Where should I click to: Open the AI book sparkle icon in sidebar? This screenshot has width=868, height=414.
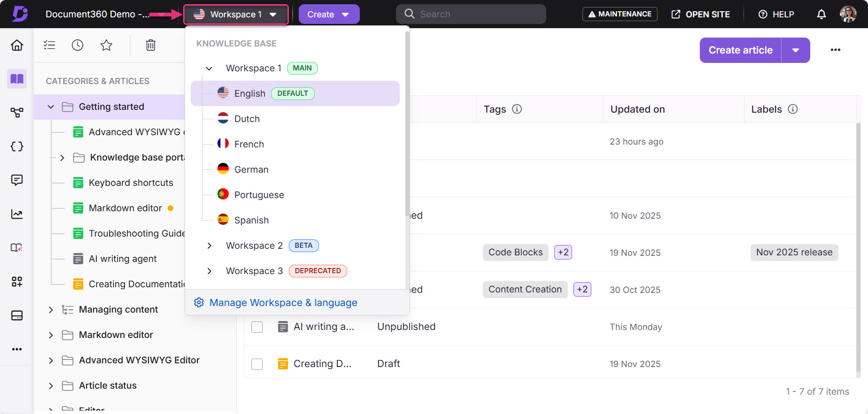(17, 248)
